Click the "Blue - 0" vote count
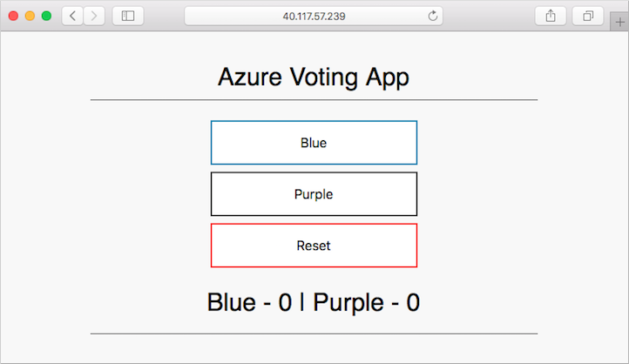Image resolution: width=629 pixels, height=364 pixels. (x=248, y=303)
